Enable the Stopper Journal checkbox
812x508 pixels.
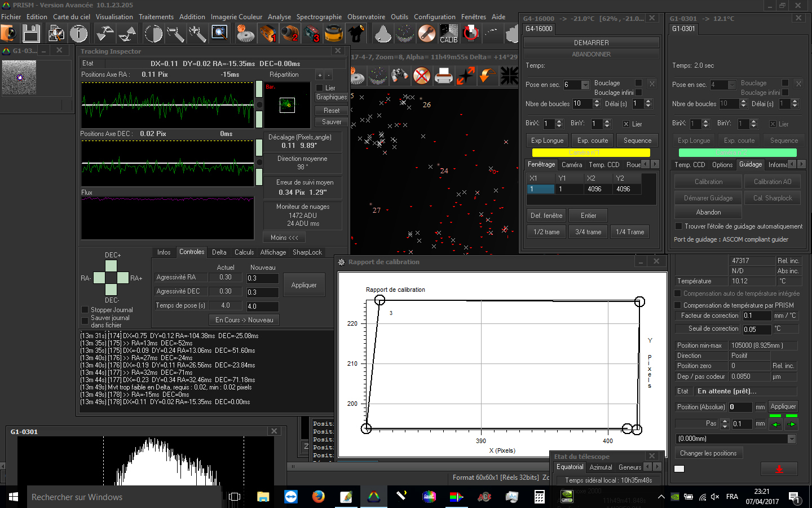click(x=85, y=310)
